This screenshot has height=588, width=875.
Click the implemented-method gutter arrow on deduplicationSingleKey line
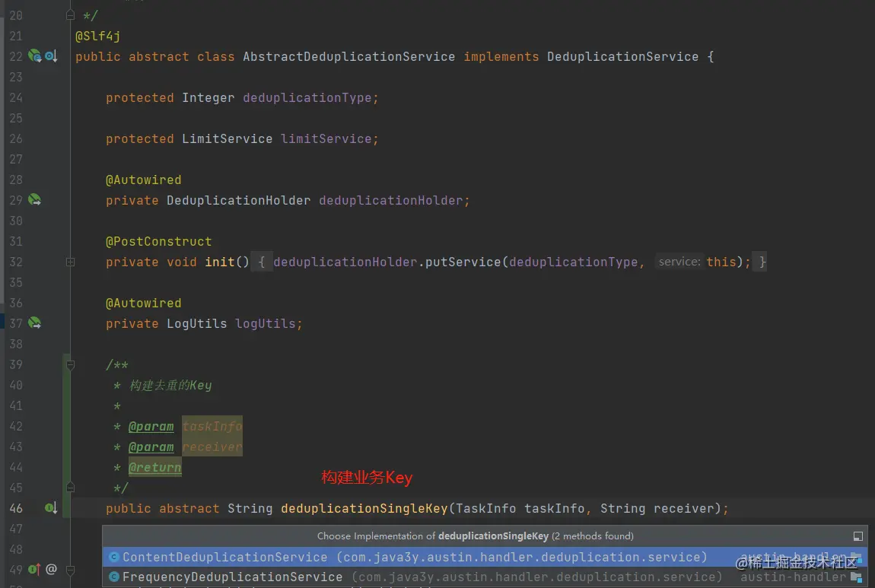click(51, 508)
